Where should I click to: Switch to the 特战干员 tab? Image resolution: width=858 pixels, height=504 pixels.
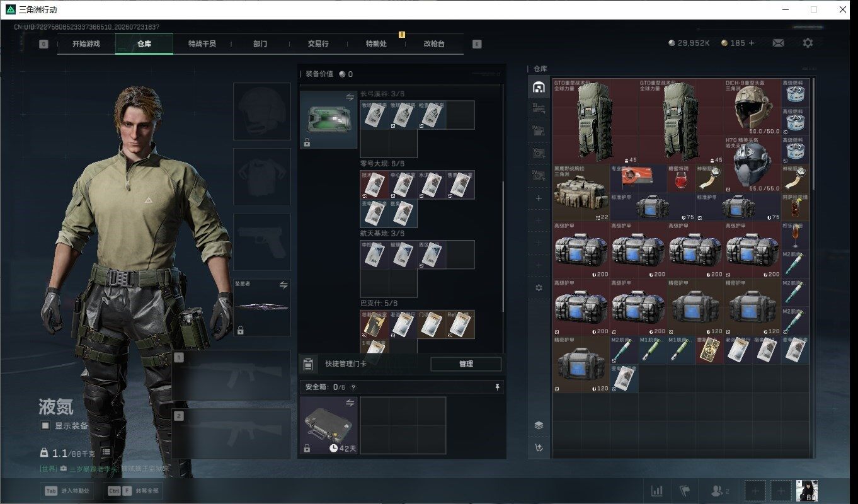(x=202, y=44)
